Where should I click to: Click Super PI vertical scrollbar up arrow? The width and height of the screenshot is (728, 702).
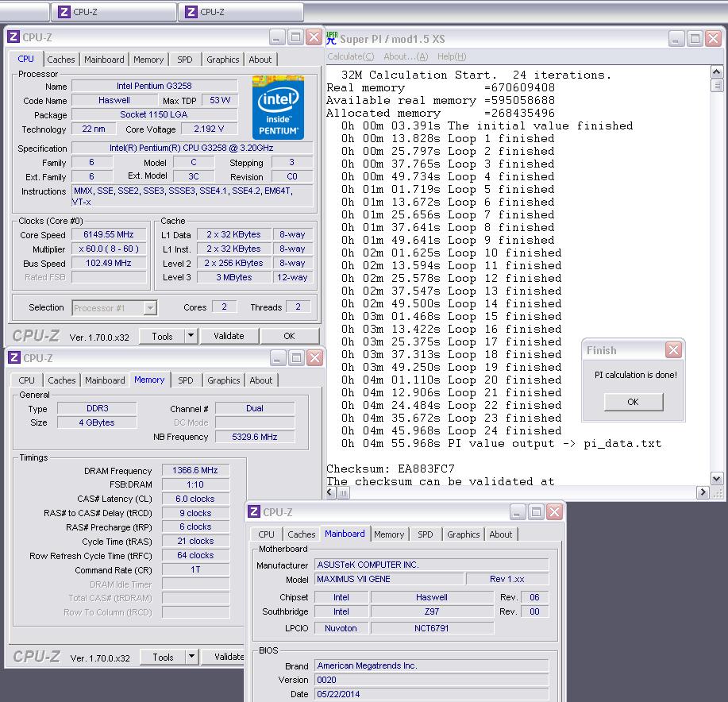pyautogui.click(x=716, y=72)
